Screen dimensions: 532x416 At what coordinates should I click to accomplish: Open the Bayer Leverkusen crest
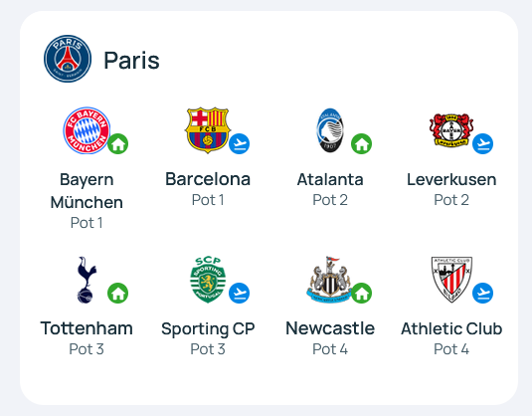451,130
